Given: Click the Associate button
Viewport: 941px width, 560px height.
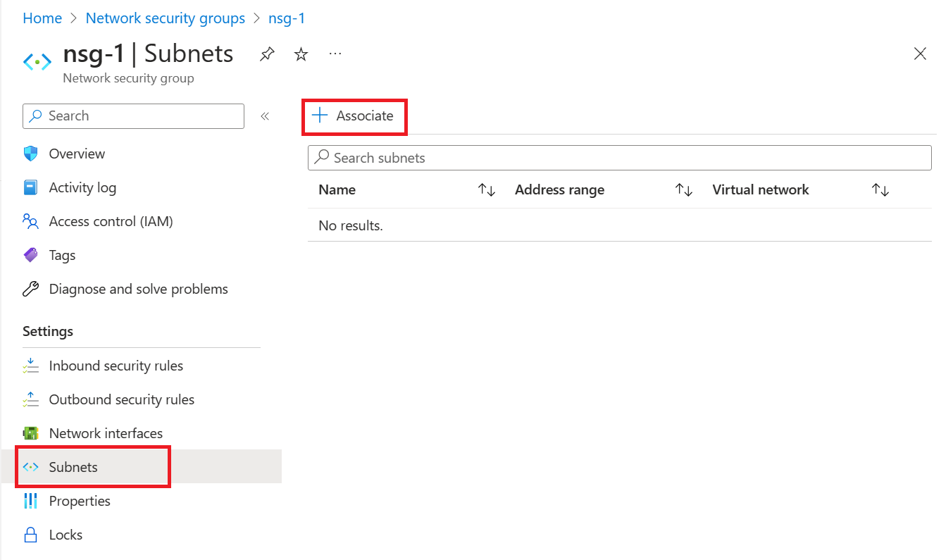Looking at the screenshot, I should click(354, 116).
